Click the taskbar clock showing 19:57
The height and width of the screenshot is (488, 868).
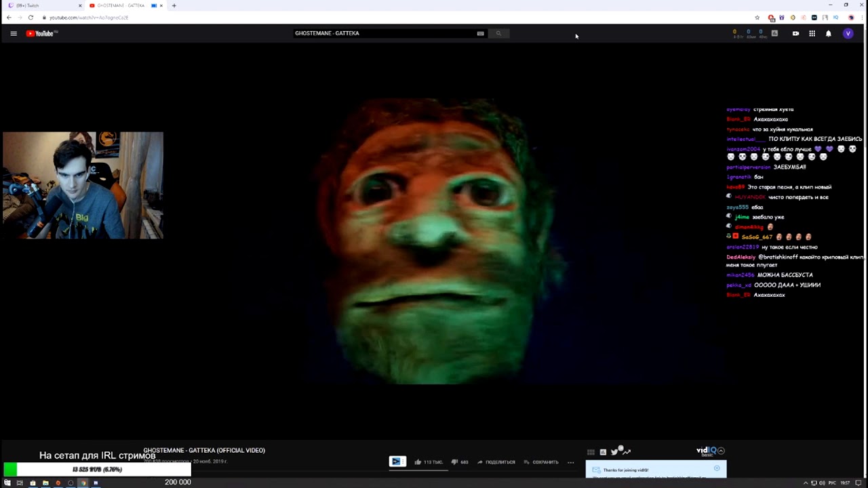pos(845,483)
